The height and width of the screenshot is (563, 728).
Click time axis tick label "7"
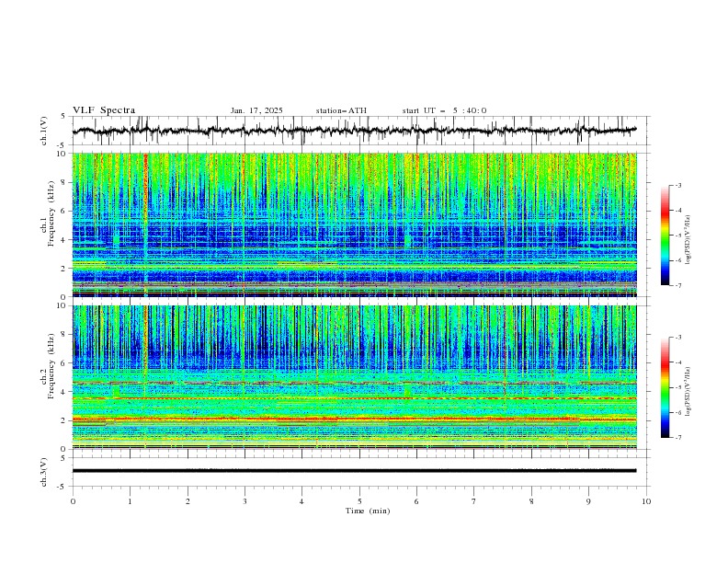[x=474, y=501]
